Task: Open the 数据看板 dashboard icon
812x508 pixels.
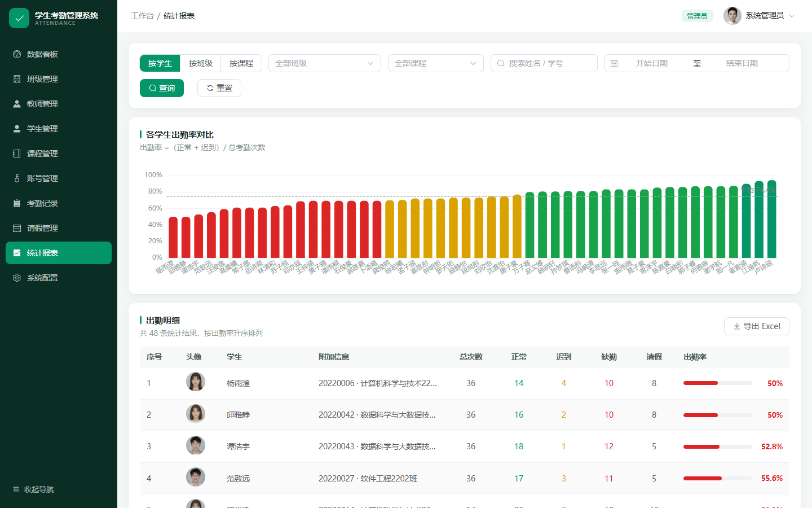Action: [x=17, y=54]
